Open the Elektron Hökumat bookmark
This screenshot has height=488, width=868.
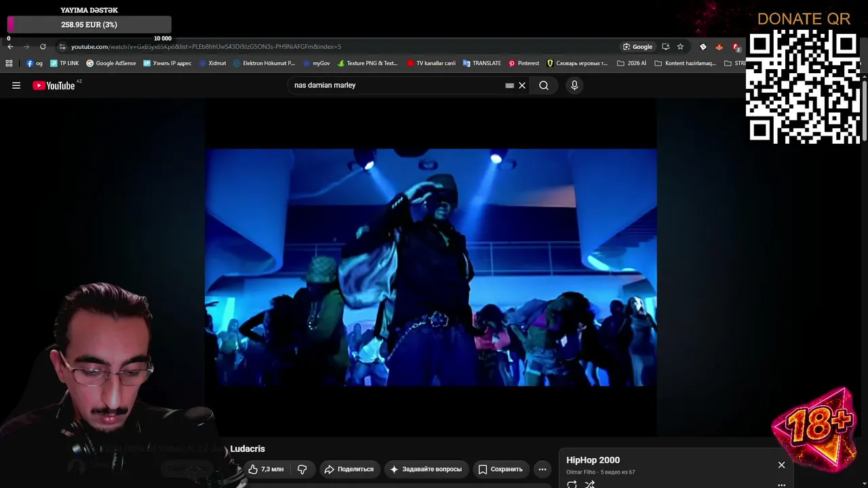coord(264,63)
